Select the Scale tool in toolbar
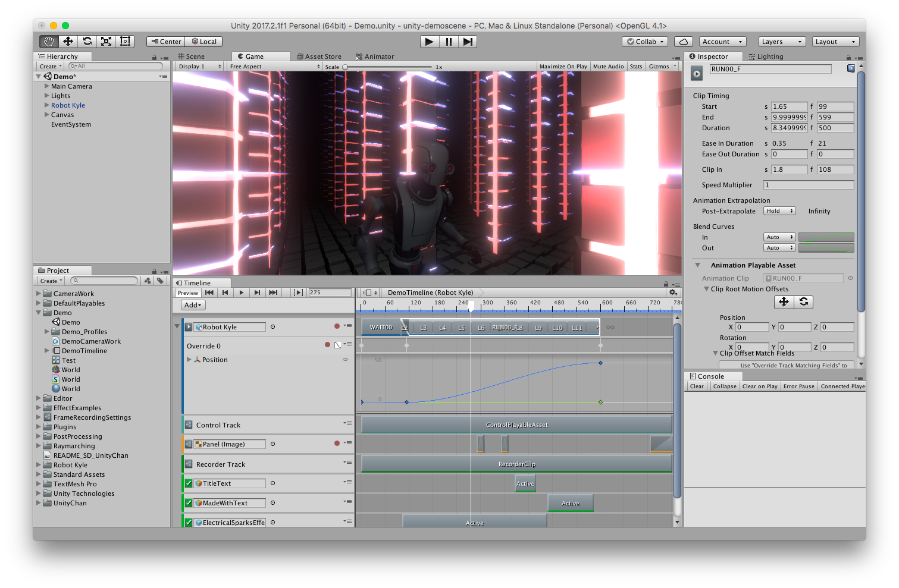 pos(106,41)
